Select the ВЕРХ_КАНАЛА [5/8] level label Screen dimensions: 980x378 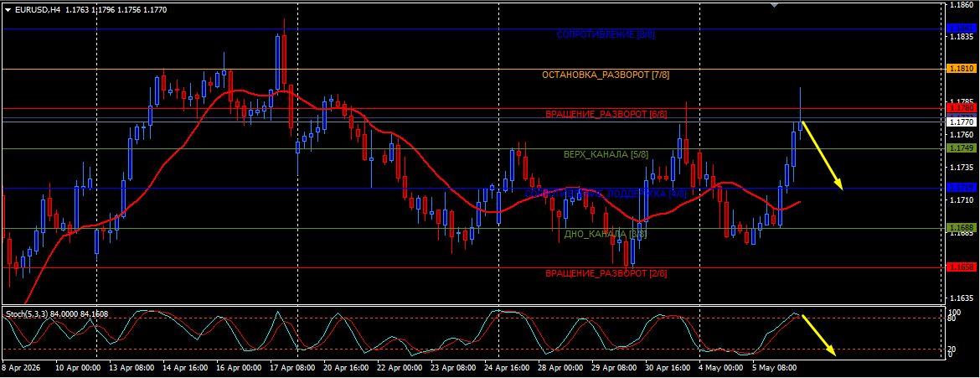[x=606, y=154]
